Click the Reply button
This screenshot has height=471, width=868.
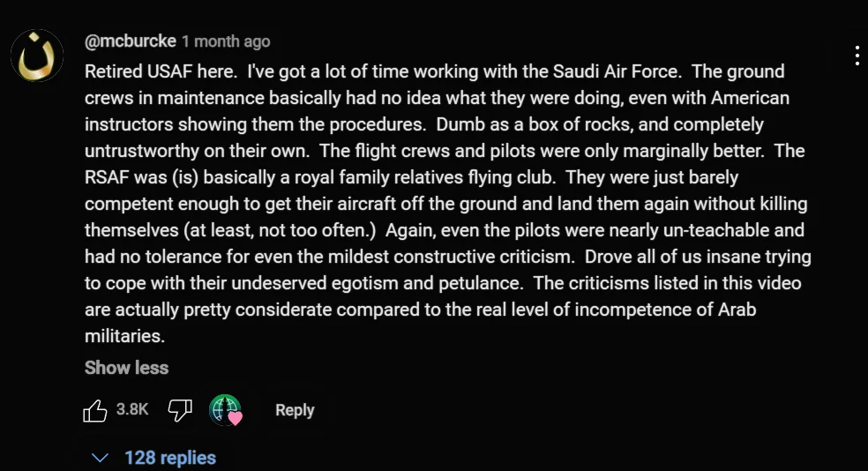pos(295,410)
